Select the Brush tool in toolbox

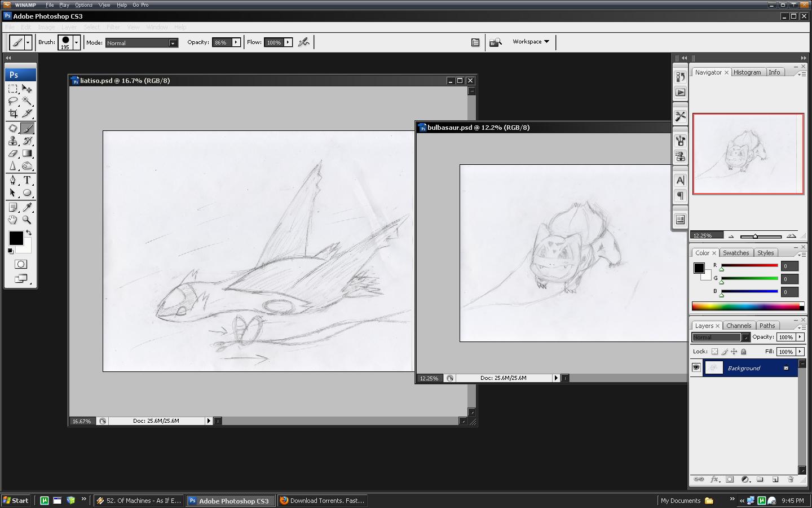pyautogui.click(x=27, y=128)
